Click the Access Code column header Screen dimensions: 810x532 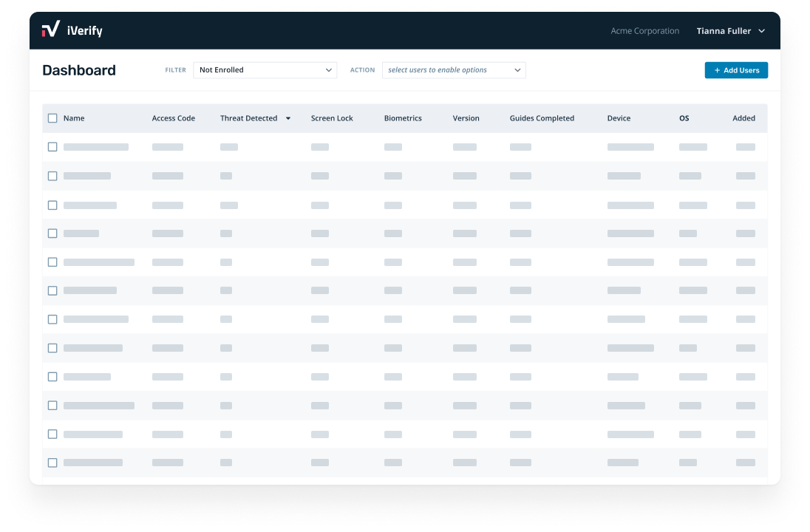click(x=174, y=118)
